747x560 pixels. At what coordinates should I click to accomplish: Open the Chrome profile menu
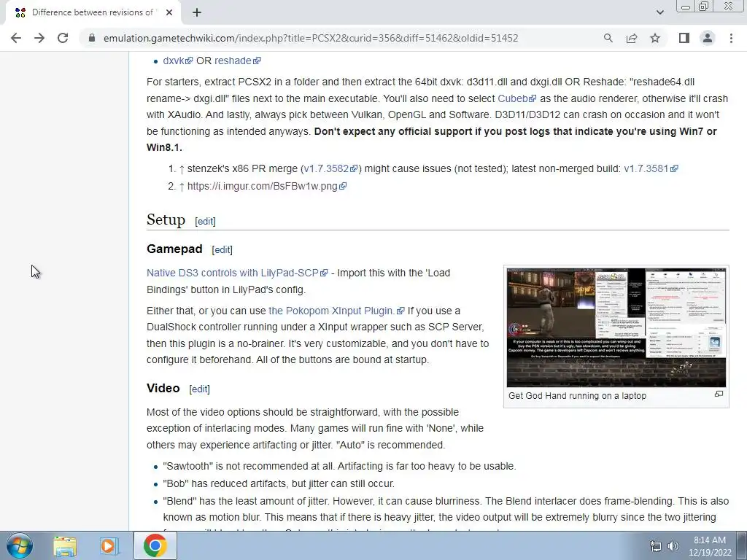click(x=708, y=38)
